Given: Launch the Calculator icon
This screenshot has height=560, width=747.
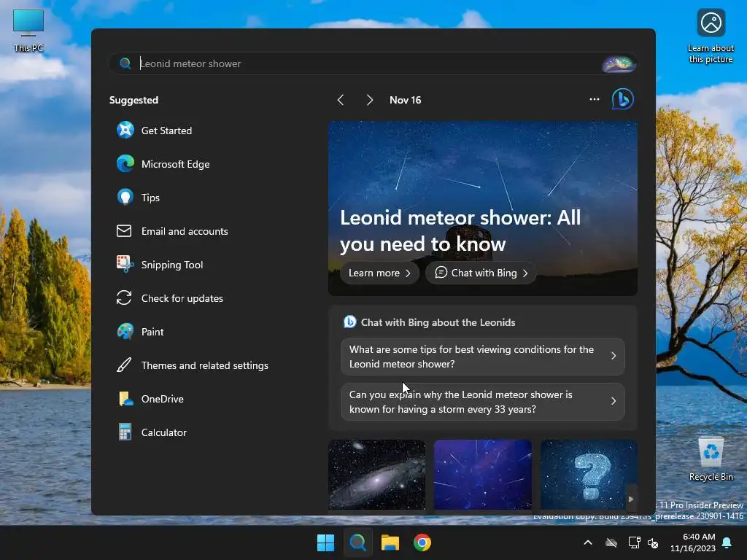Looking at the screenshot, I should 125,432.
